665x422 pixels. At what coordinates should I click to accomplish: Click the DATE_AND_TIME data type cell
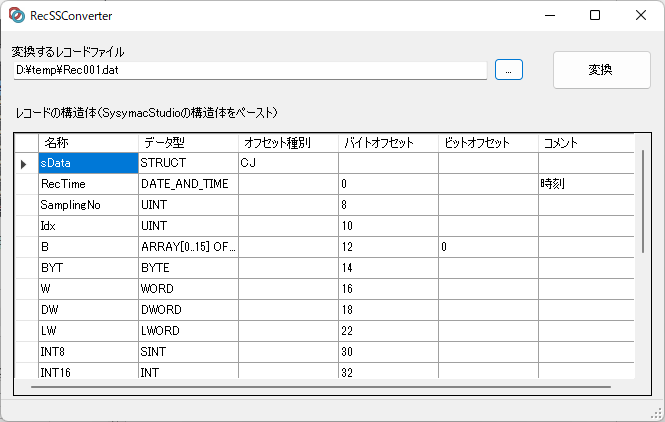187,184
